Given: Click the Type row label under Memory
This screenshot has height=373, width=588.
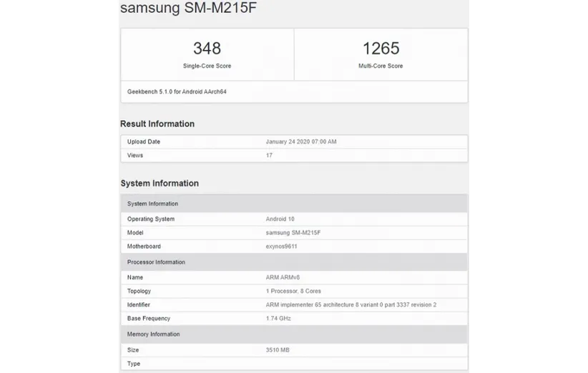Looking at the screenshot, I should click(134, 364).
